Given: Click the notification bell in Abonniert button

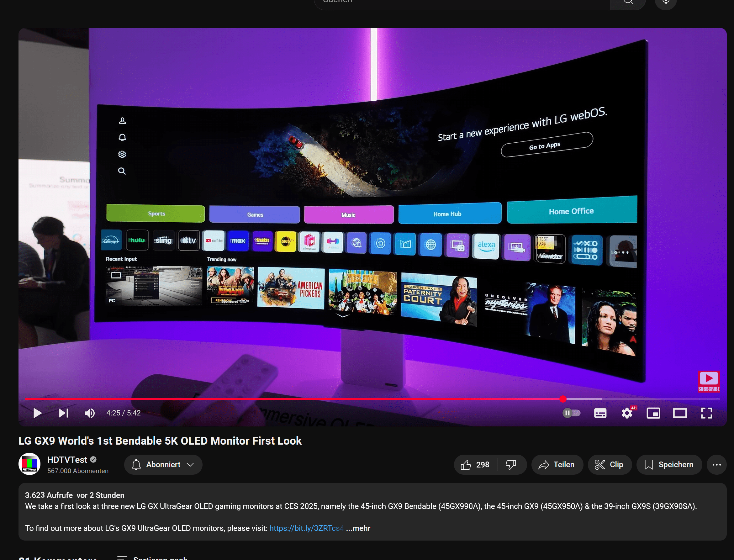Looking at the screenshot, I should pyautogui.click(x=136, y=464).
